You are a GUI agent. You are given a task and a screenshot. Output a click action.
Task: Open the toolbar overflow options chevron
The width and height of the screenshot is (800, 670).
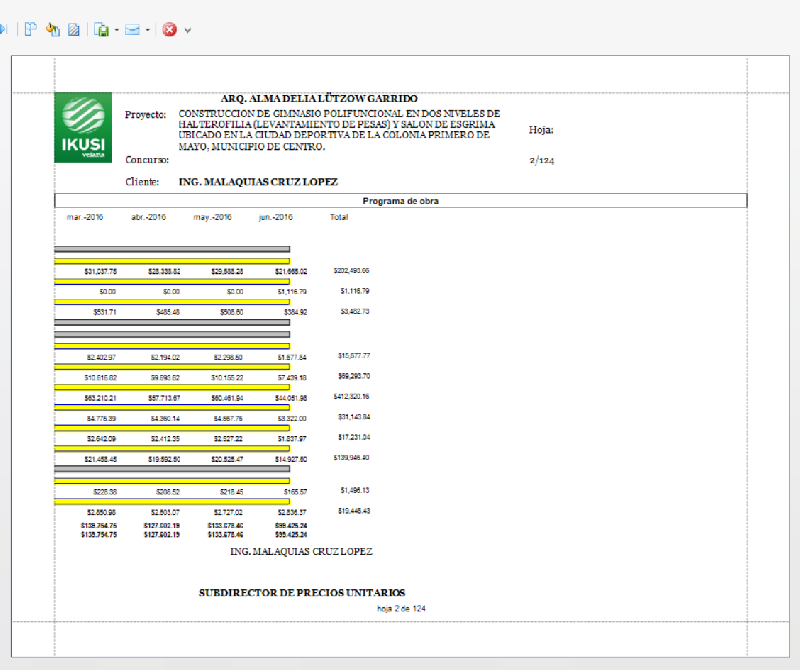(187, 31)
